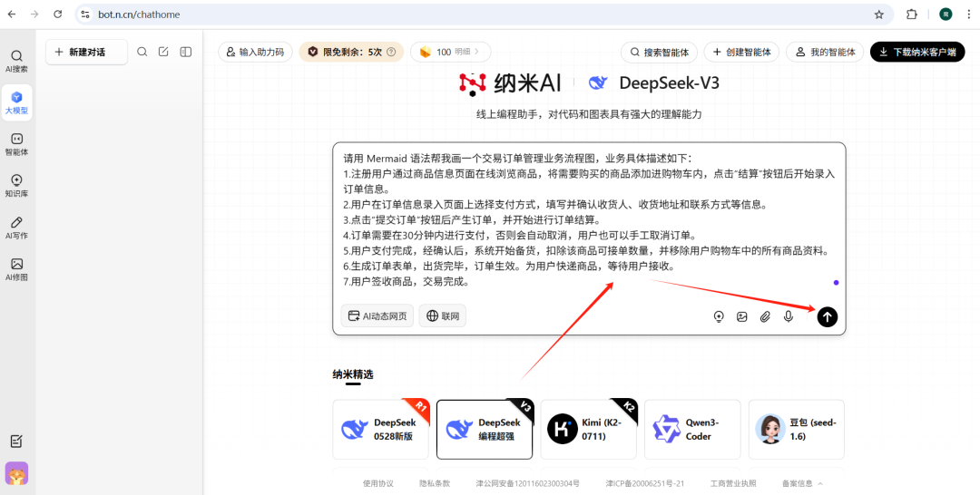Click the browser profile avatar

(x=946, y=15)
